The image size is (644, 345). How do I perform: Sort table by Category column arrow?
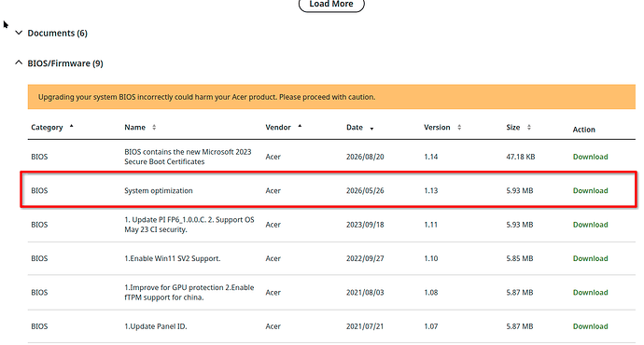tap(71, 127)
